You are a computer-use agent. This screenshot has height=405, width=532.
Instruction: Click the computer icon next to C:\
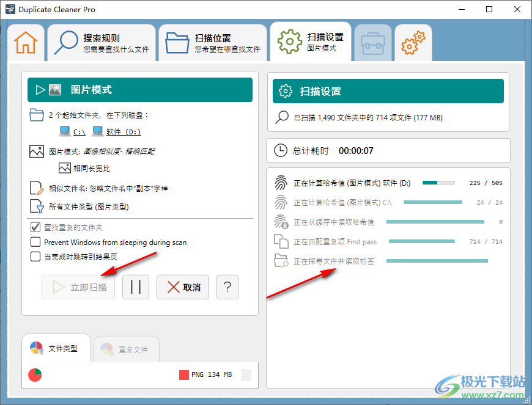tap(65, 131)
